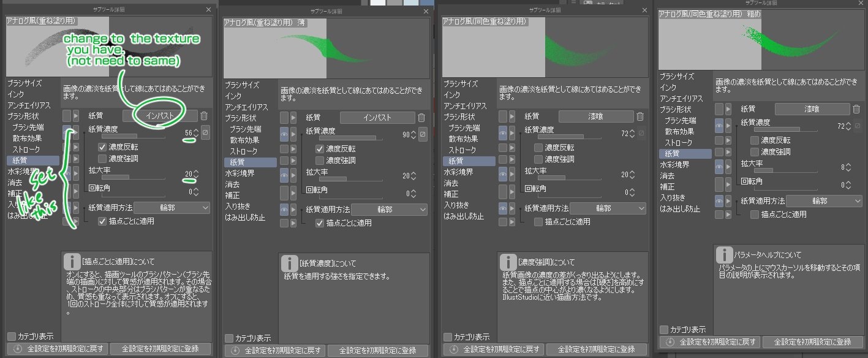This screenshot has height=358, width=868.
Task: Click 紙質濃度 slider with value 90
Action: point(347,139)
